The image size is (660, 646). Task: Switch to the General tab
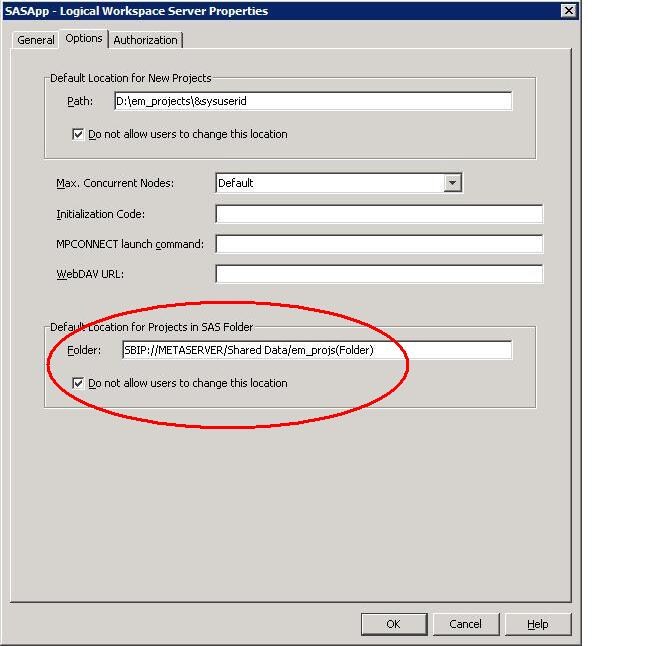[36, 40]
